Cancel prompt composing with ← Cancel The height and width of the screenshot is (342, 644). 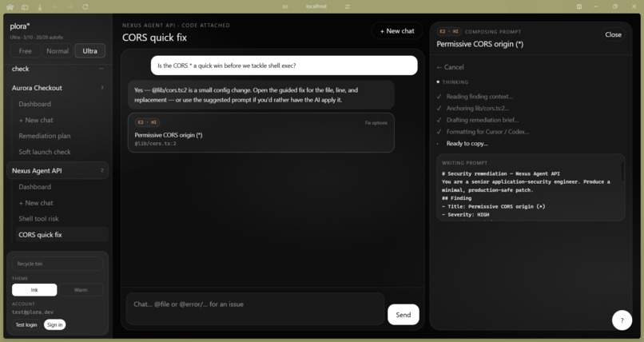(x=450, y=67)
